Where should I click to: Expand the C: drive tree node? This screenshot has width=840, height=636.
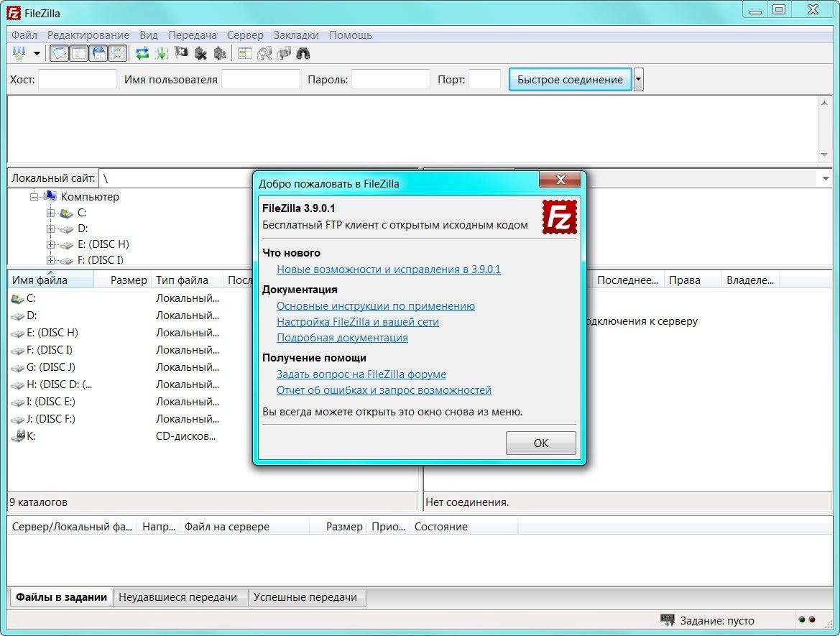point(50,213)
